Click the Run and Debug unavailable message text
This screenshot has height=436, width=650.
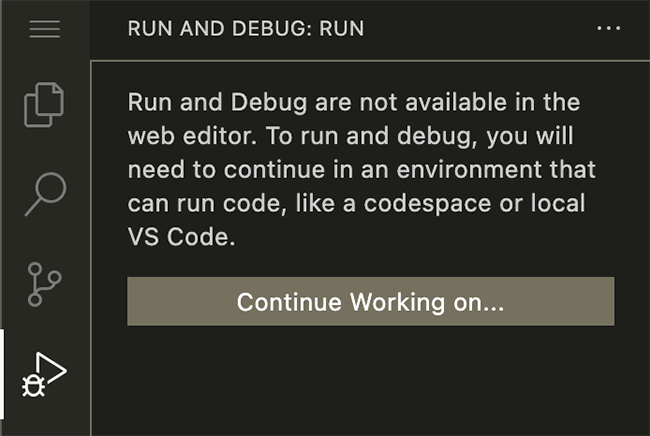[361, 169]
